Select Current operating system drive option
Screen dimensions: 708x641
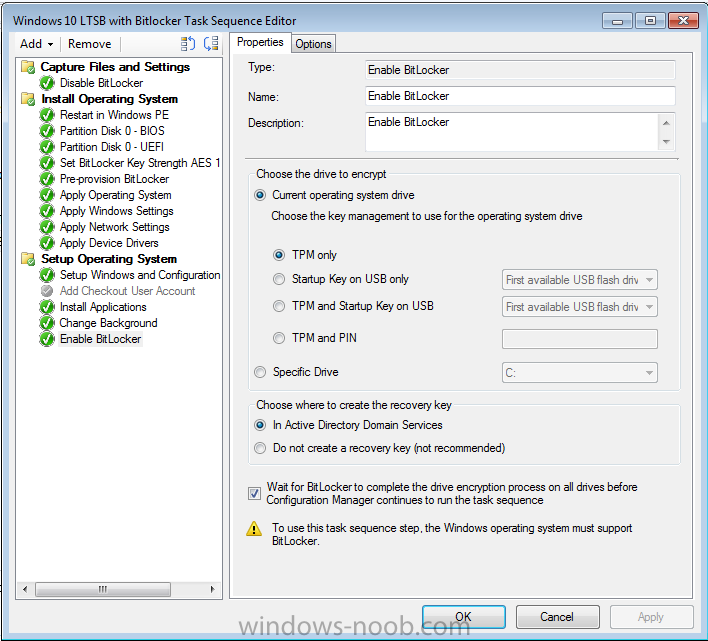click(x=260, y=195)
